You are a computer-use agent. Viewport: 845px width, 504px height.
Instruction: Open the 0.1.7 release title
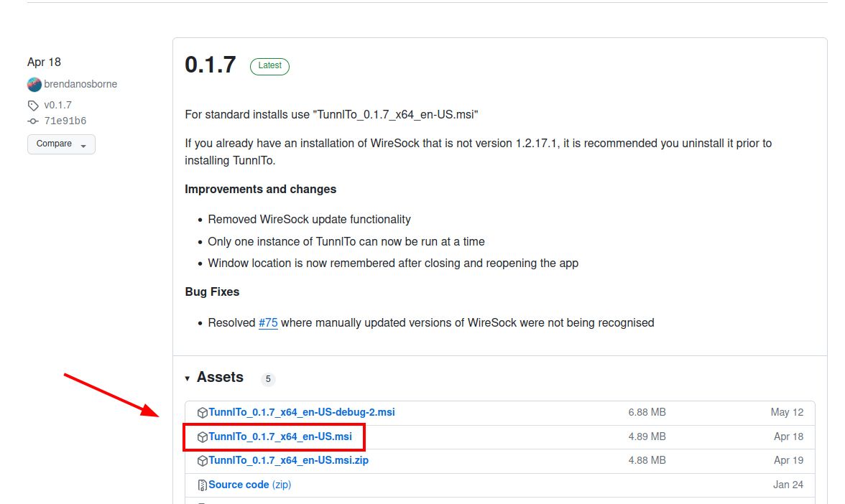(x=211, y=65)
